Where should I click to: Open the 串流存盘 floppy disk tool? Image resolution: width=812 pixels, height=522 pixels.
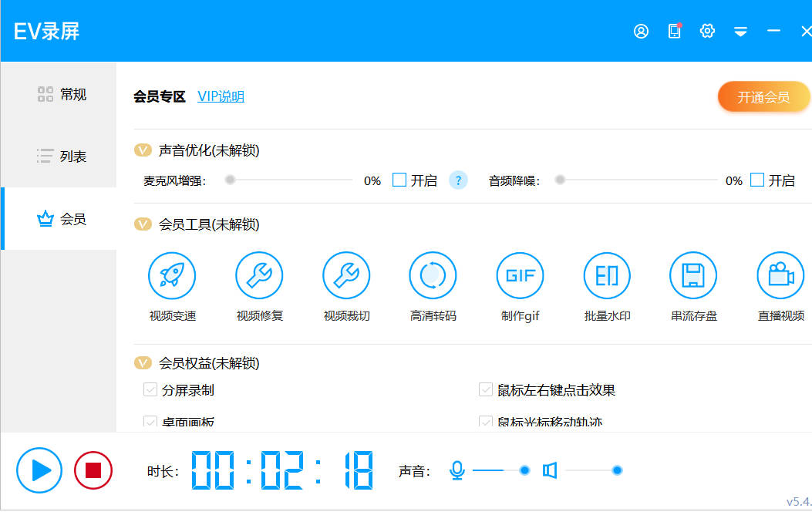693,276
